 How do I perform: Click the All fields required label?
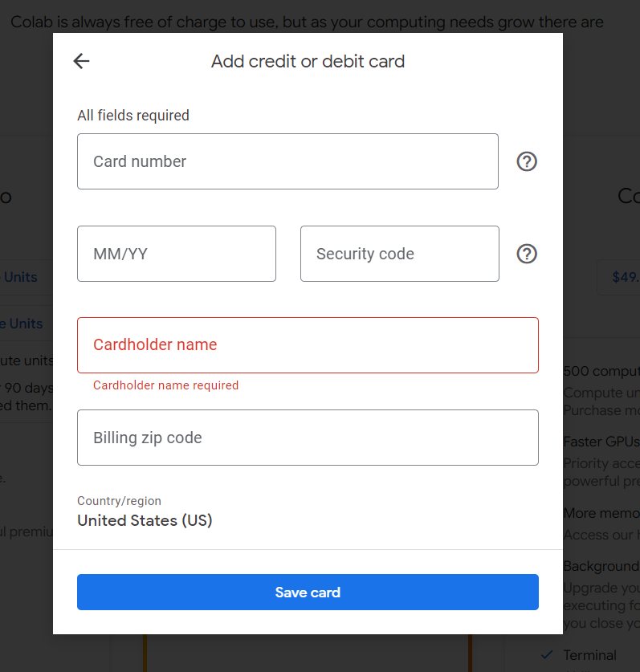tap(133, 115)
